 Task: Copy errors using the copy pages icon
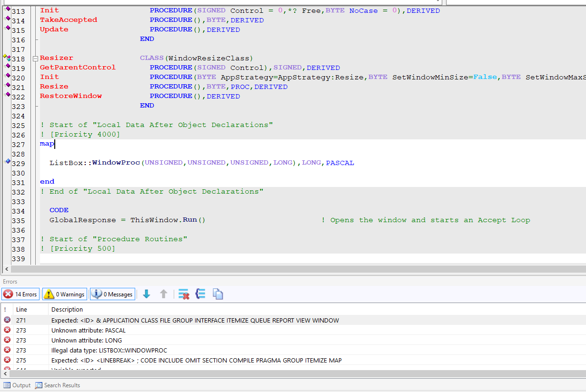pos(218,294)
